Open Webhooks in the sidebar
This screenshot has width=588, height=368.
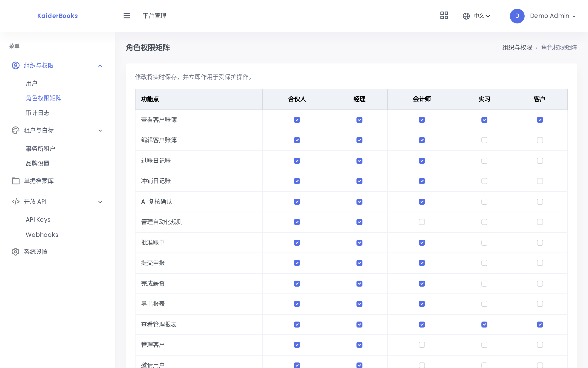click(x=42, y=235)
